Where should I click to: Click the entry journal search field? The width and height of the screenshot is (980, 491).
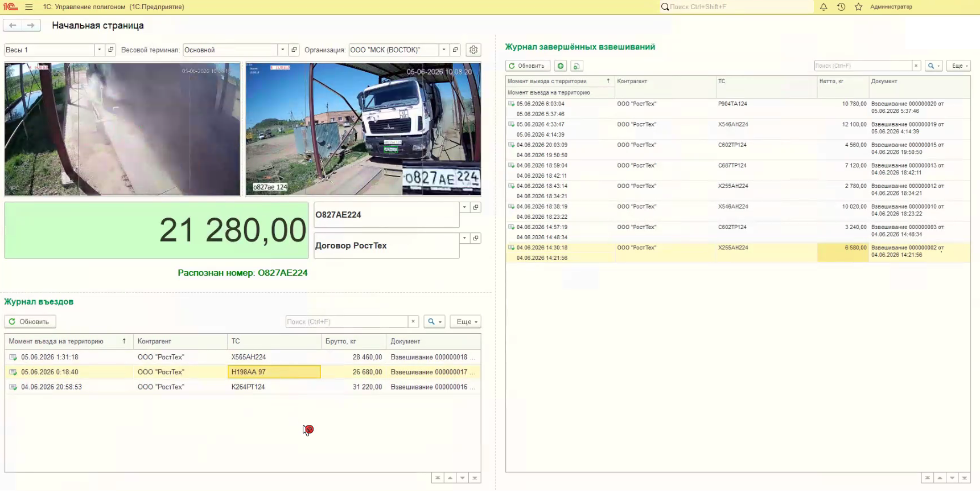(347, 322)
